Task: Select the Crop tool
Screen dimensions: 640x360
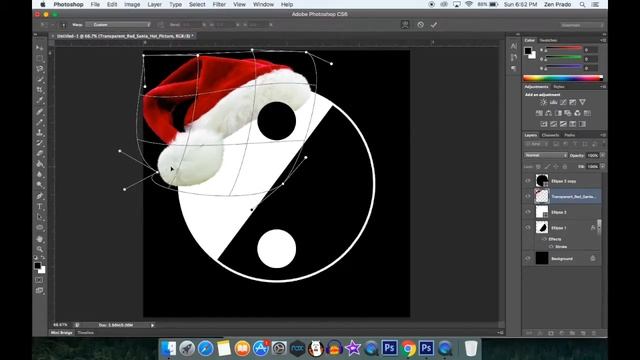Action: click(40, 90)
